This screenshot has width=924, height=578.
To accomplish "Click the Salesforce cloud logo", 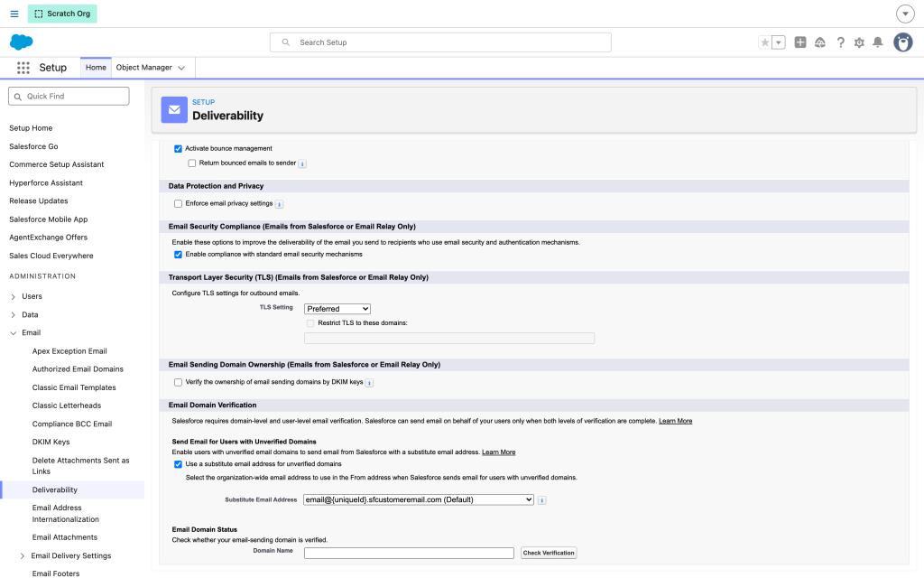I will [22, 42].
